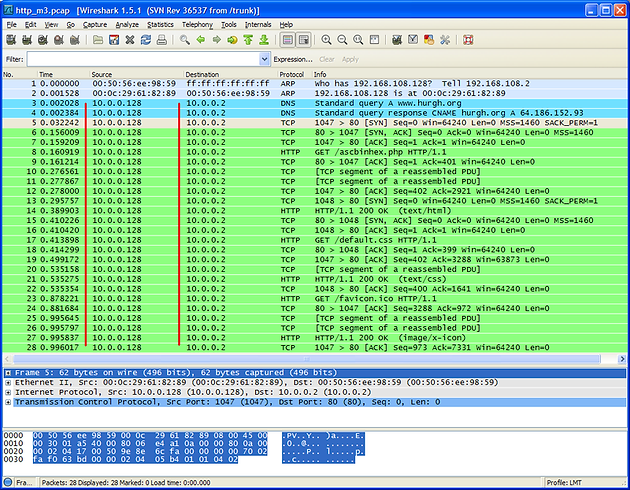Open help via lifebuoy icon

tap(468, 40)
